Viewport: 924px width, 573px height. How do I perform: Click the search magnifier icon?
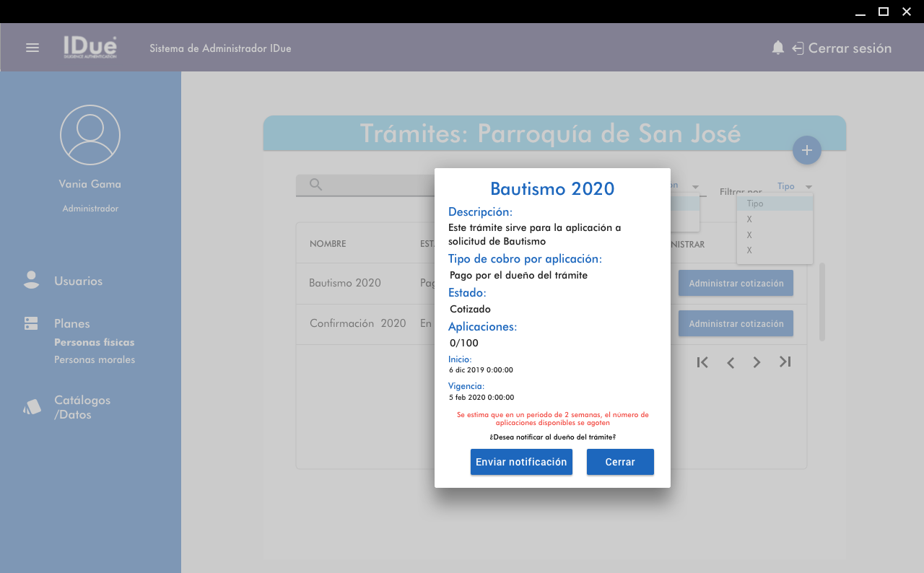click(x=315, y=185)
